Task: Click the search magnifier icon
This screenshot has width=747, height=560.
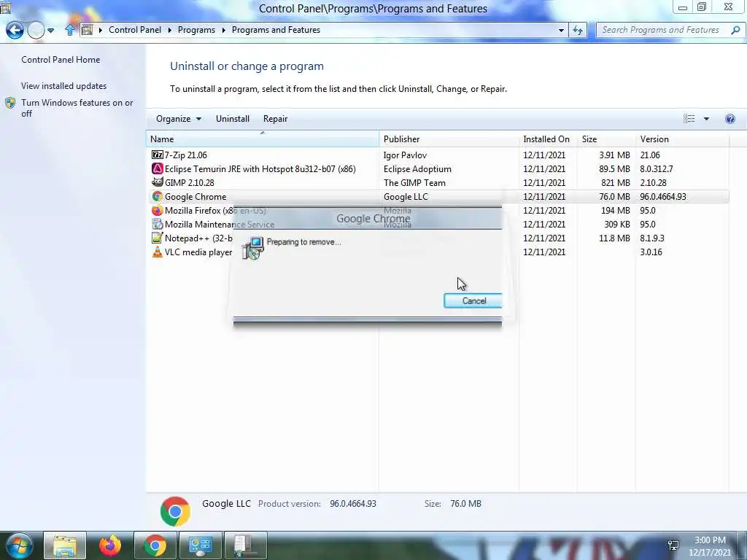Action: [735, 30]
